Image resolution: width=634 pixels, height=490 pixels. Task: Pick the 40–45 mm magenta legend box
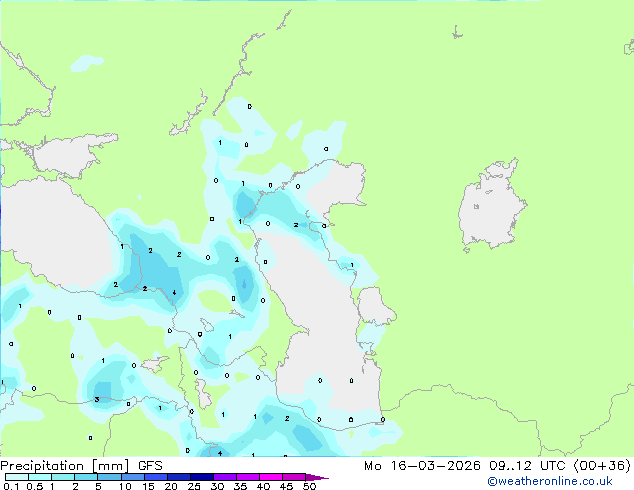tap(271, 477)
